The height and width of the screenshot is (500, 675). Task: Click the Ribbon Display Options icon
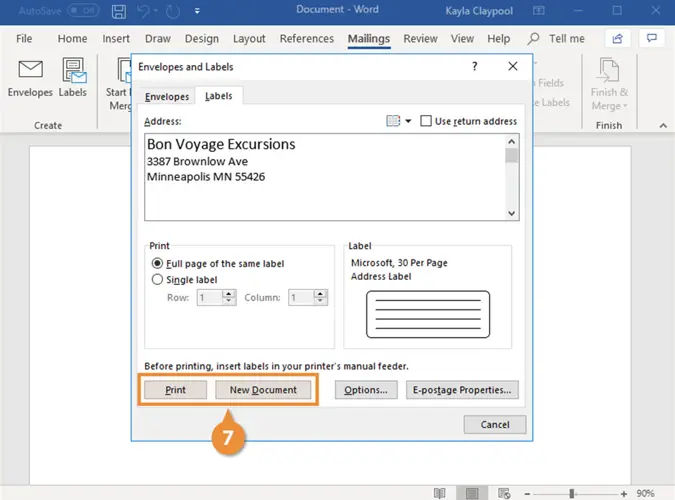tap(539, 10)
